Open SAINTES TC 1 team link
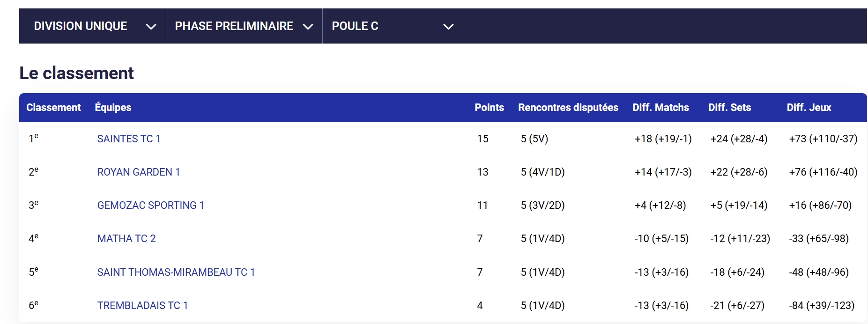The image size is (868, 324). [129, 139]
